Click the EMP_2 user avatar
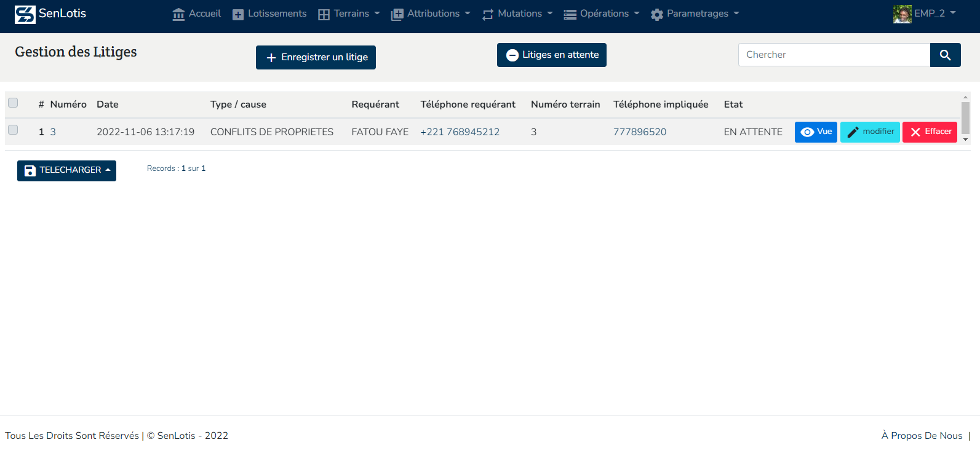 902,14
